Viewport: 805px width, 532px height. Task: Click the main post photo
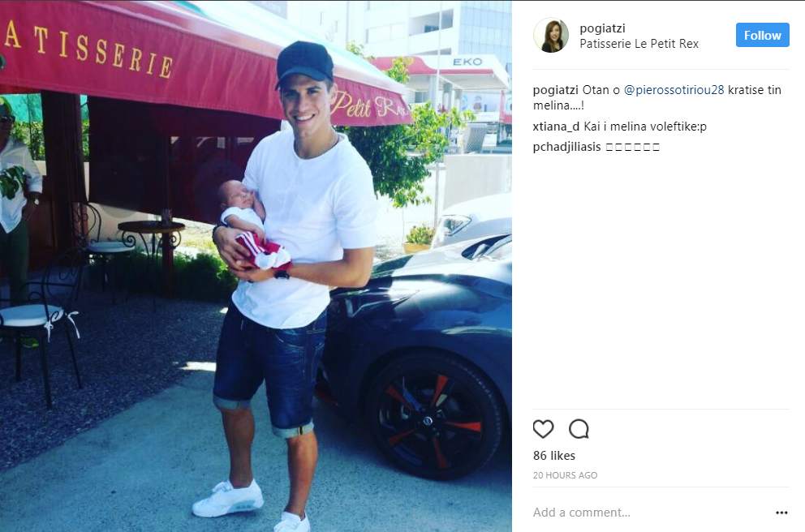pyautogui.click(x=256, y=266)
